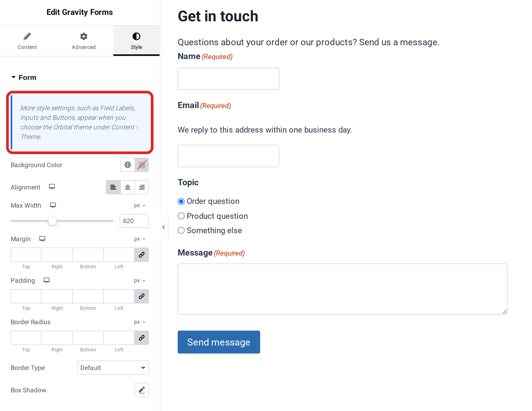Click the Margin Top input
This screenshot has height=411, width=532.
(26, 255)
